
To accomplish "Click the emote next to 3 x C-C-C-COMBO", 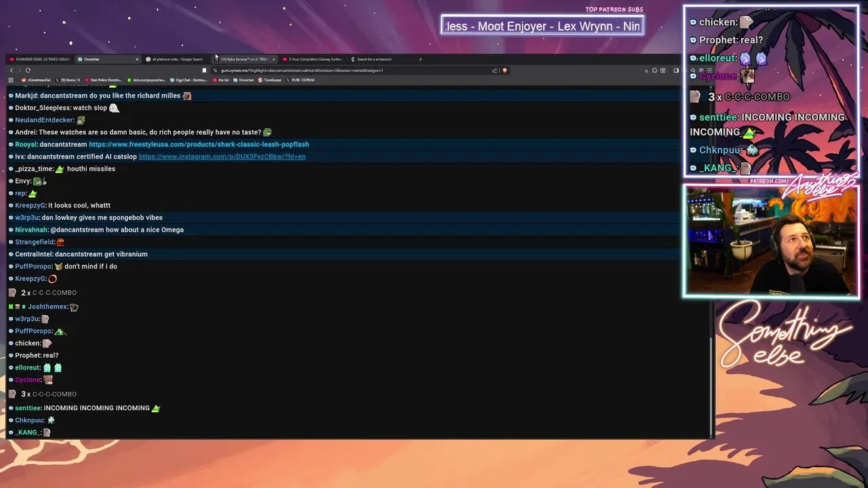I will (12, 394).
